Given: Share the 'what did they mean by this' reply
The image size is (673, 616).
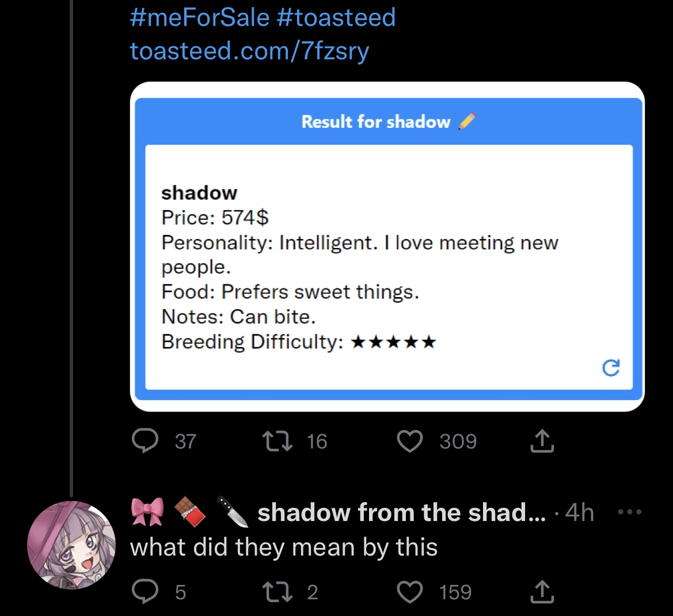Looking at the screenshot, I should click(x=541, y=592).
